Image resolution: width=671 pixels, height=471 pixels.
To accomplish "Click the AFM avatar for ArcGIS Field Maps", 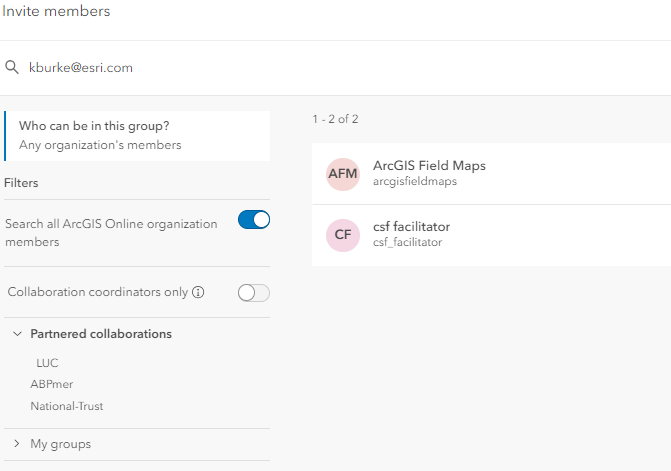I will tap(343, 174).
